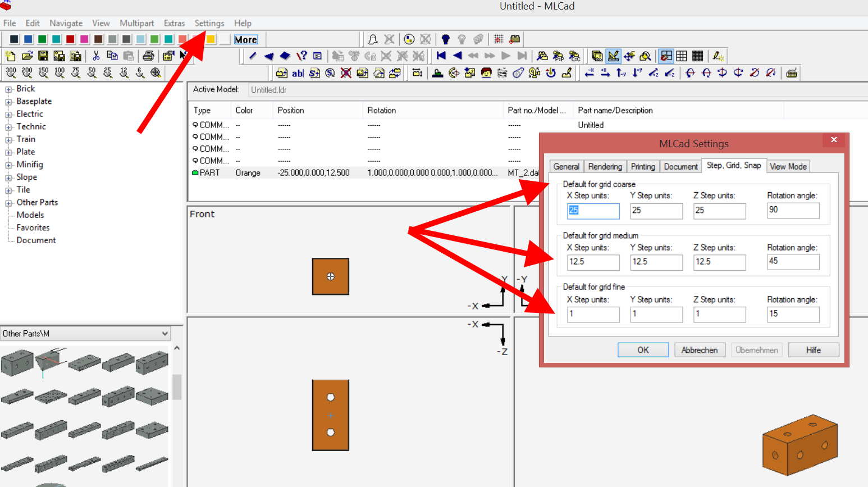Screen dimensions: 868x487
Task: Click the Abbrechen button
Action: click(x=700, y=350)
